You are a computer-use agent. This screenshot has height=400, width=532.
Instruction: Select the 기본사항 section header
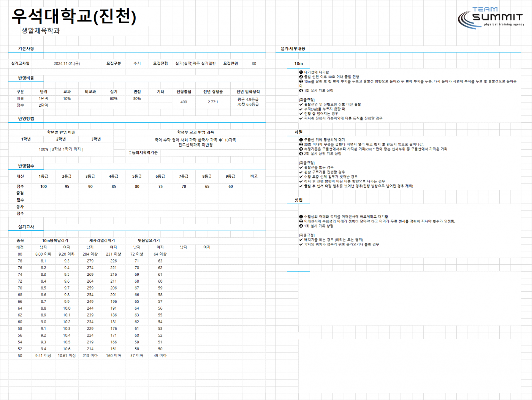click(x=26, y=49)
